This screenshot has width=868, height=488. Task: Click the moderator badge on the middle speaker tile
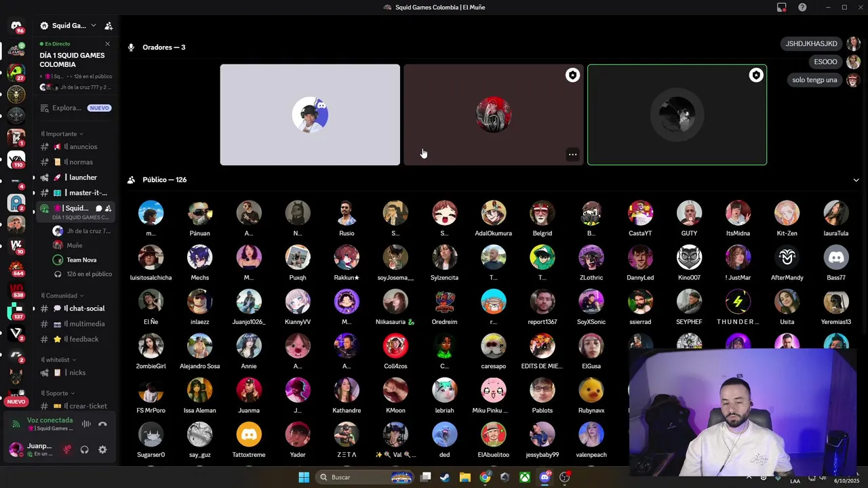572,75
